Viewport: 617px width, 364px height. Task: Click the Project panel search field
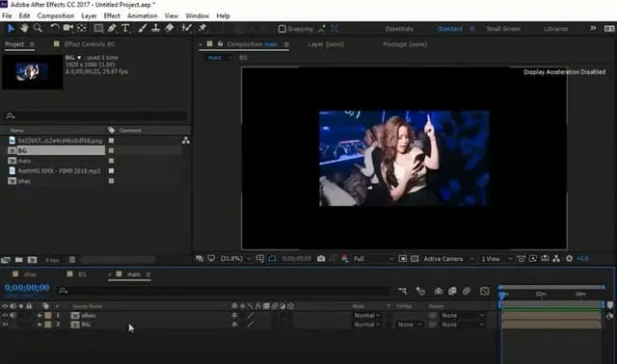(x=95, y=116)
